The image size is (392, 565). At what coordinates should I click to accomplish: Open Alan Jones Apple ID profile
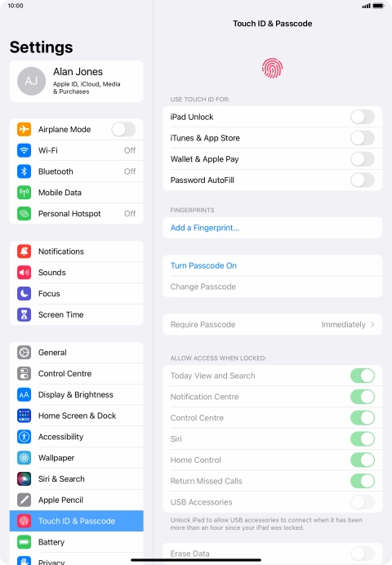tap(77, 81)
